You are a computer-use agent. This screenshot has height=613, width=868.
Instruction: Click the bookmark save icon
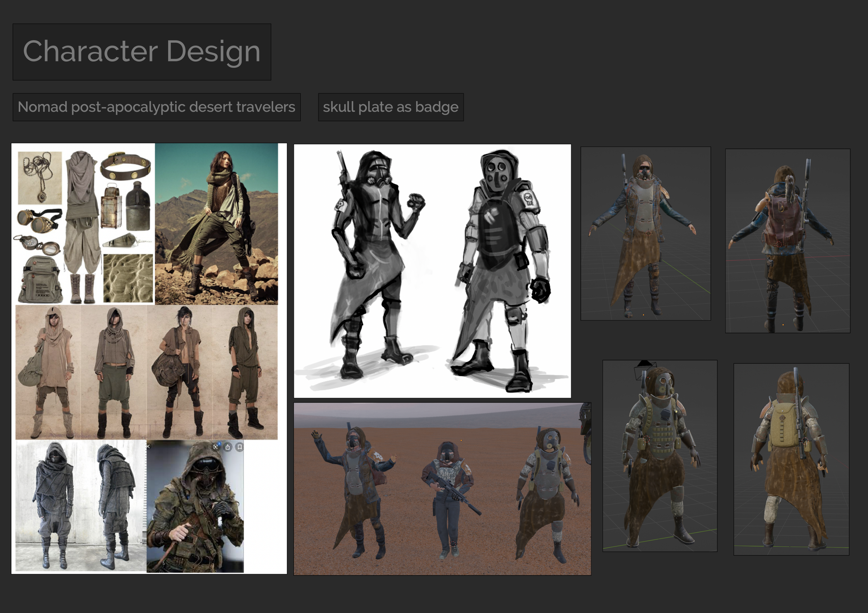(x=240, y=447)
